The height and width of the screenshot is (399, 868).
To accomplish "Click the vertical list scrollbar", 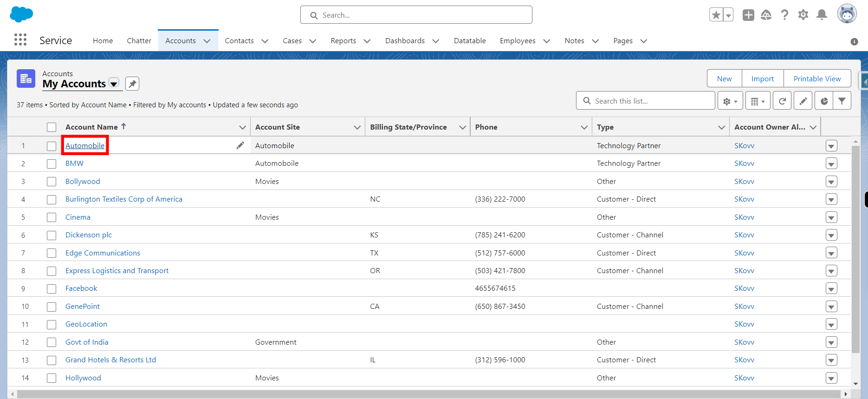I will click(x=856, y=249).
